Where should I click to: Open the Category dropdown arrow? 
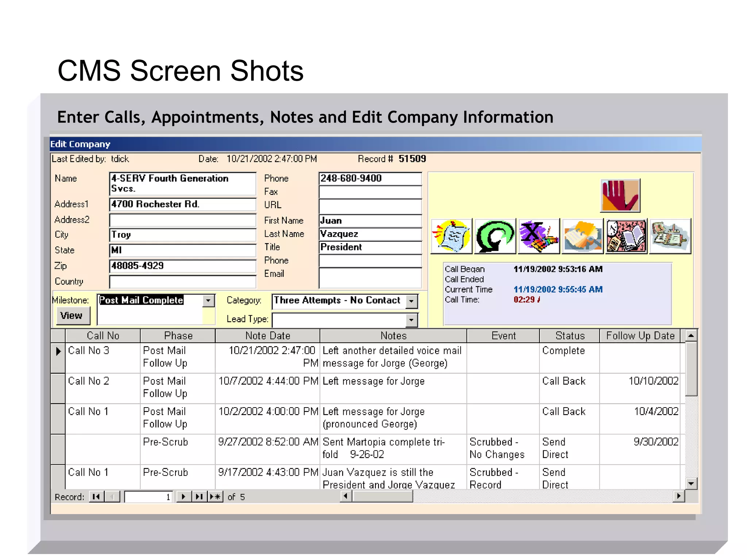click(411, 301)
